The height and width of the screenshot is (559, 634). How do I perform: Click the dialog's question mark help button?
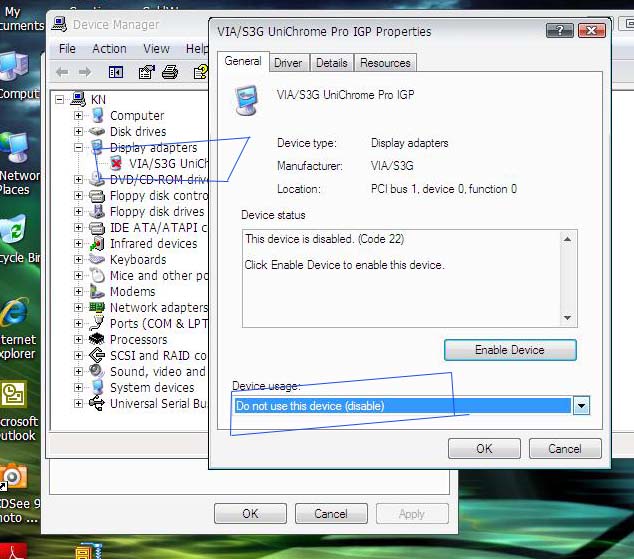(560, 30)
